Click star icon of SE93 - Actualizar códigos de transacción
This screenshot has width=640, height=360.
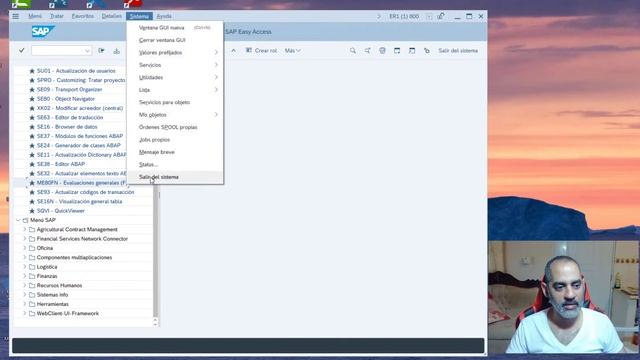point(32,192)
